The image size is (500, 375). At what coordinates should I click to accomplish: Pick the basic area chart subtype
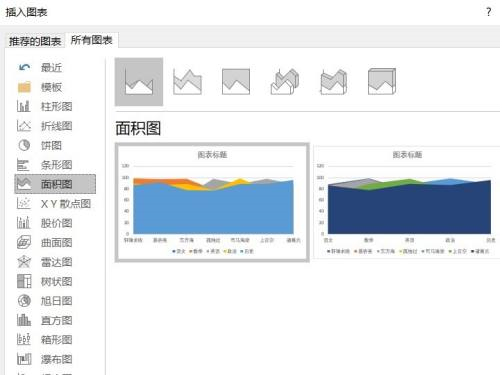(139, 82)
